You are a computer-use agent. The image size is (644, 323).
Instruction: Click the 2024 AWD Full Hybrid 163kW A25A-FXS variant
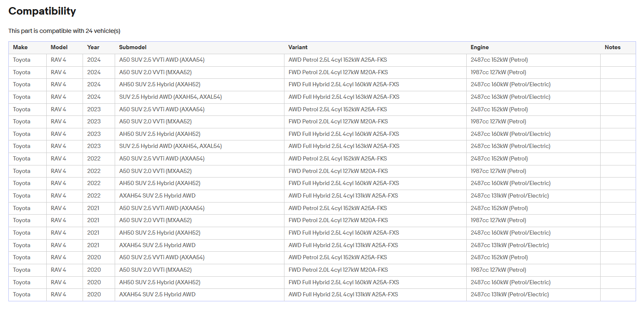tap(375, 97)
